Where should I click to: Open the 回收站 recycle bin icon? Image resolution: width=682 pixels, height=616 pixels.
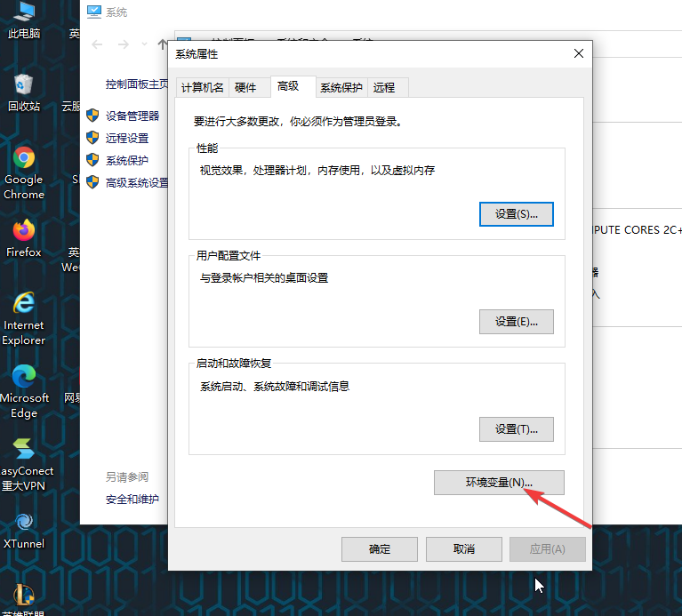24,92
